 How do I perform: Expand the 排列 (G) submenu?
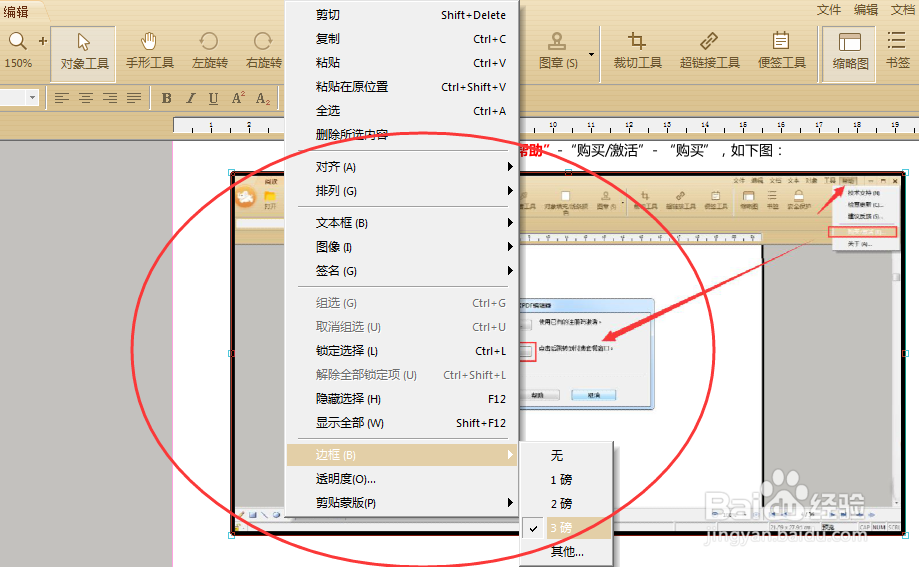(401, 191)
